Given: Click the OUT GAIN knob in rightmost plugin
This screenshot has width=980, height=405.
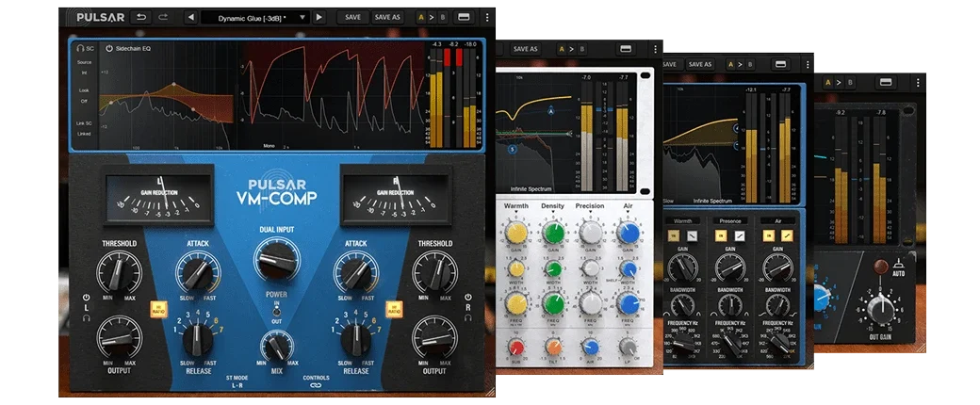Looking at the screenshot, I should coord(880,308).
